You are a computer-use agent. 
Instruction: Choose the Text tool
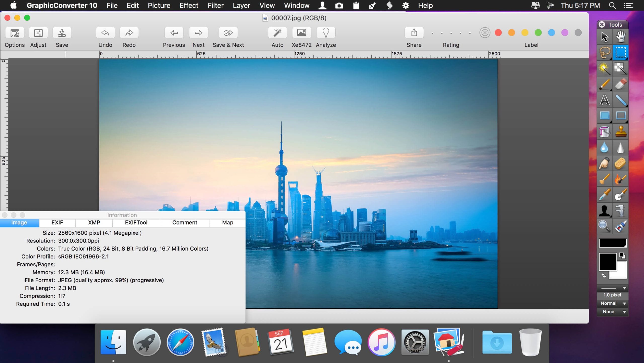[x=605, y=100]
